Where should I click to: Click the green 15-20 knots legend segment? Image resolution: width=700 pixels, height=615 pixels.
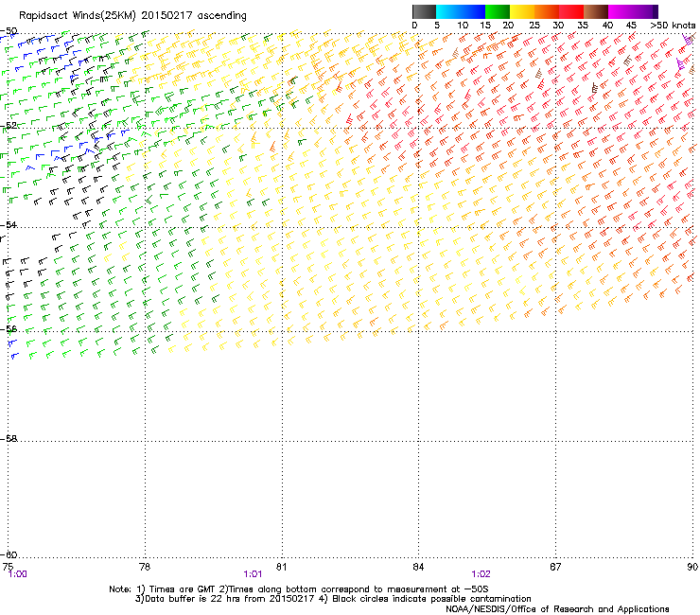click(x=498, y=11)
